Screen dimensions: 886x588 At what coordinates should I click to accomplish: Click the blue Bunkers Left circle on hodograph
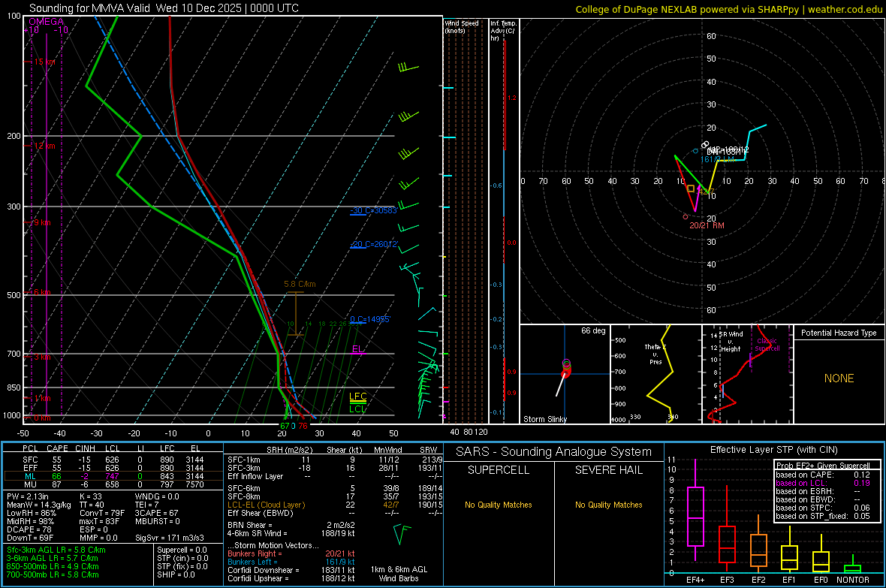click(x=695, y=151)
